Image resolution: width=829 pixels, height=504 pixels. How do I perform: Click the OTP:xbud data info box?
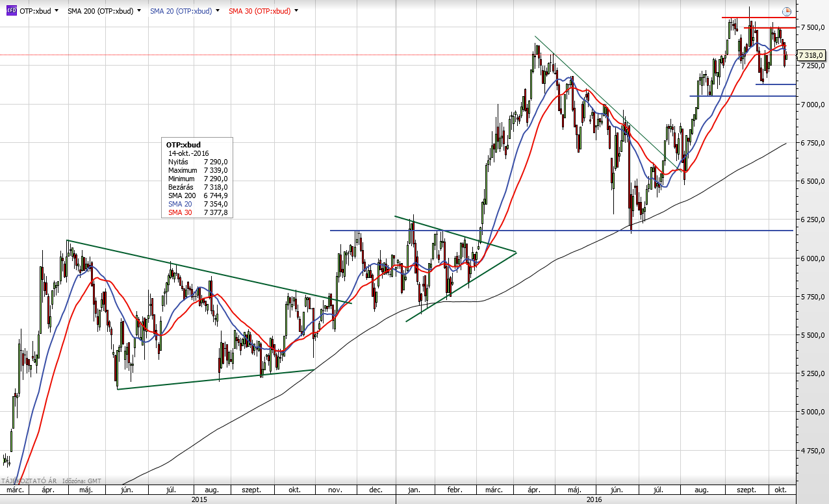tap(197, 178)
